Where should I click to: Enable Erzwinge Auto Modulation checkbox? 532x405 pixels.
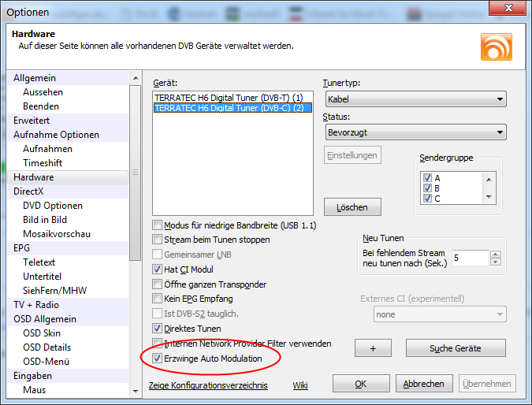point(158,359)
